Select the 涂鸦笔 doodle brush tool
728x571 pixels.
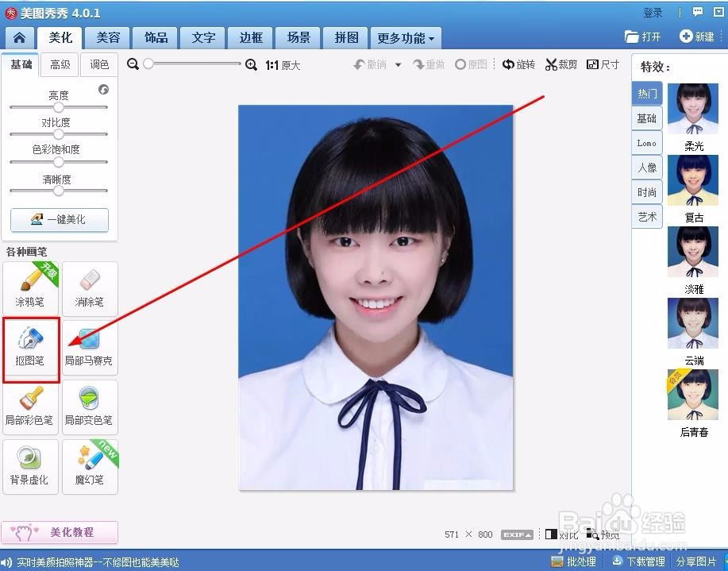(x=30, y=287)
